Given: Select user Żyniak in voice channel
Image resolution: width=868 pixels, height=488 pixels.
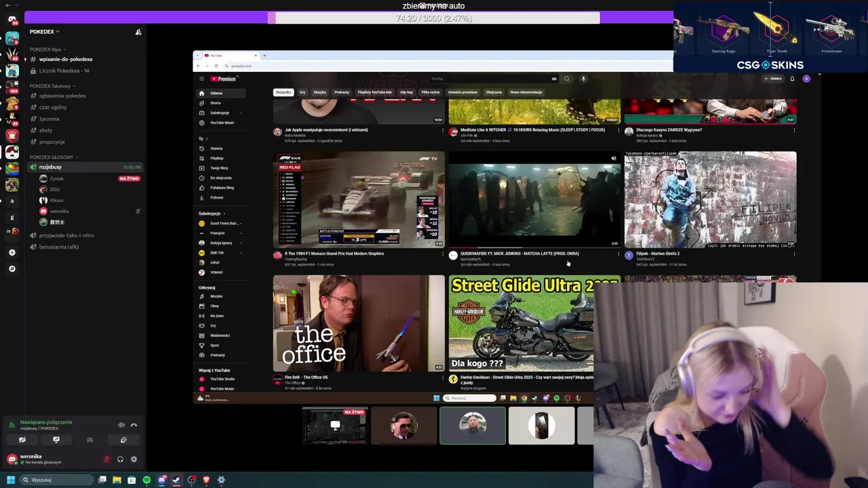Looking at the screenshot, I should (88, 178).
